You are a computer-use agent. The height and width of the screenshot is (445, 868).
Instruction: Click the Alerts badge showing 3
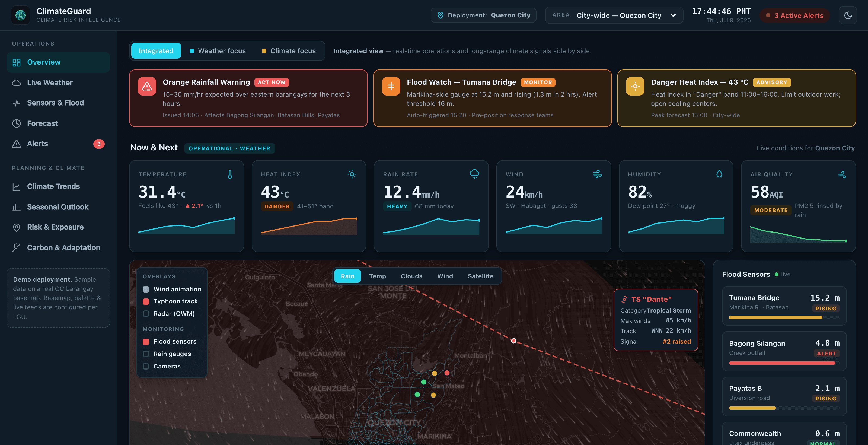coord(99,144)
